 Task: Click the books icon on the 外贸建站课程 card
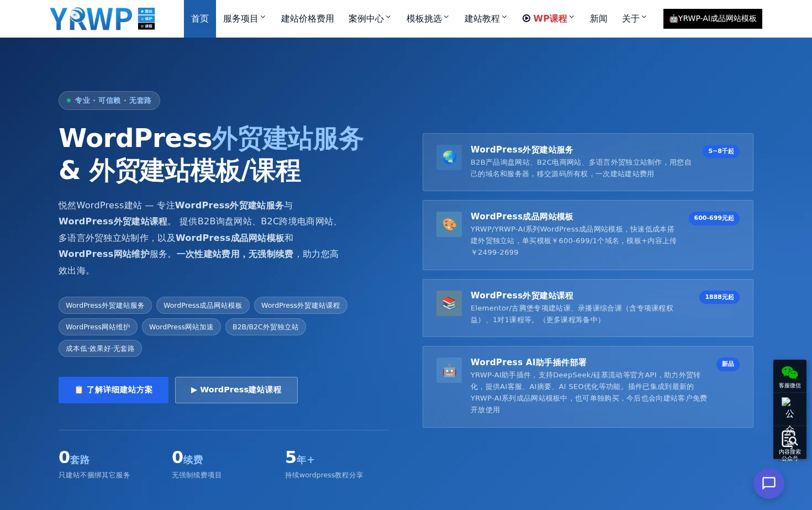tap(449, 303)
